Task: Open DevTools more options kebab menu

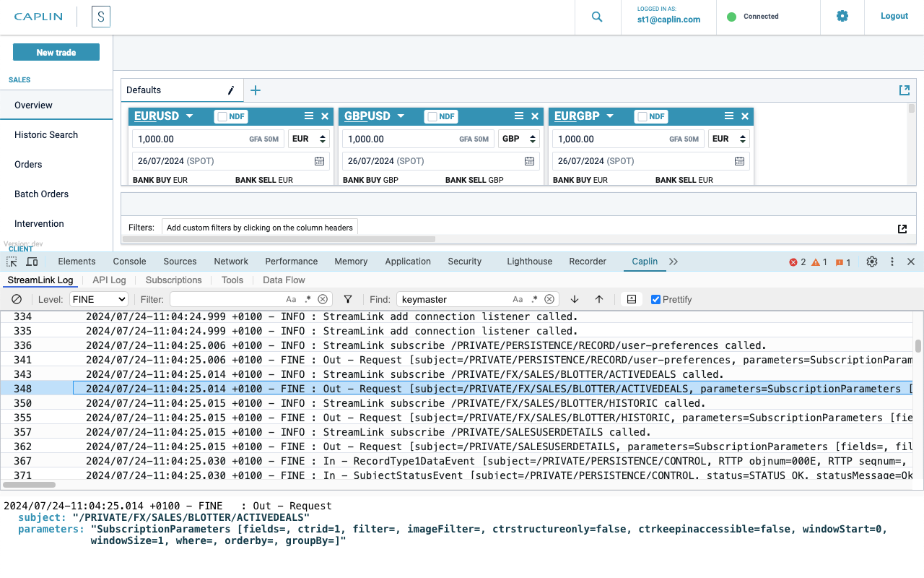Action: (x=892, y=262)
